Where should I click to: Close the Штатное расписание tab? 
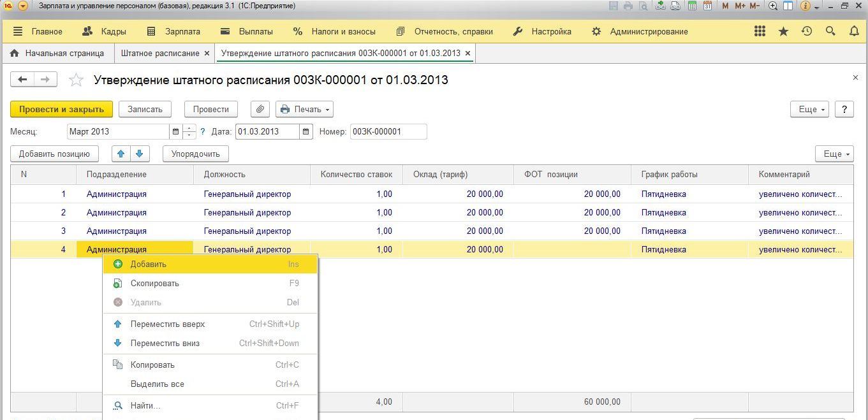[x=207, y=54]
